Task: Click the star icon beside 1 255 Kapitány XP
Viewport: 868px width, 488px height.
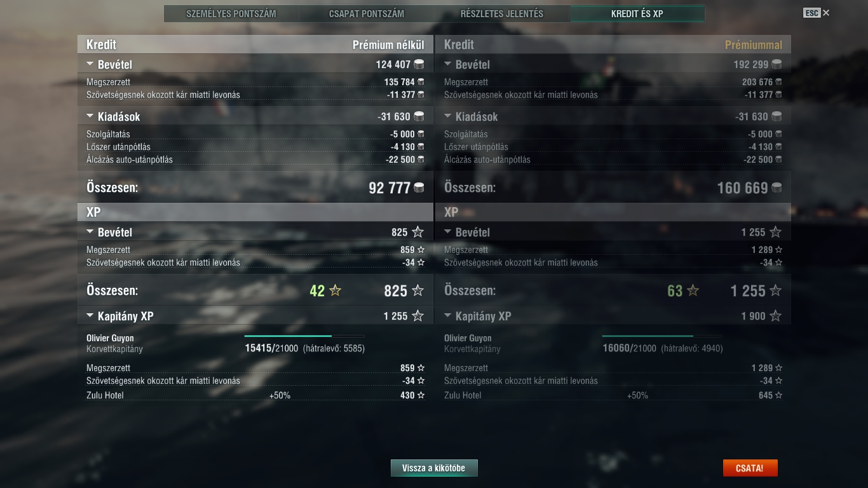Action: [417, 316]
